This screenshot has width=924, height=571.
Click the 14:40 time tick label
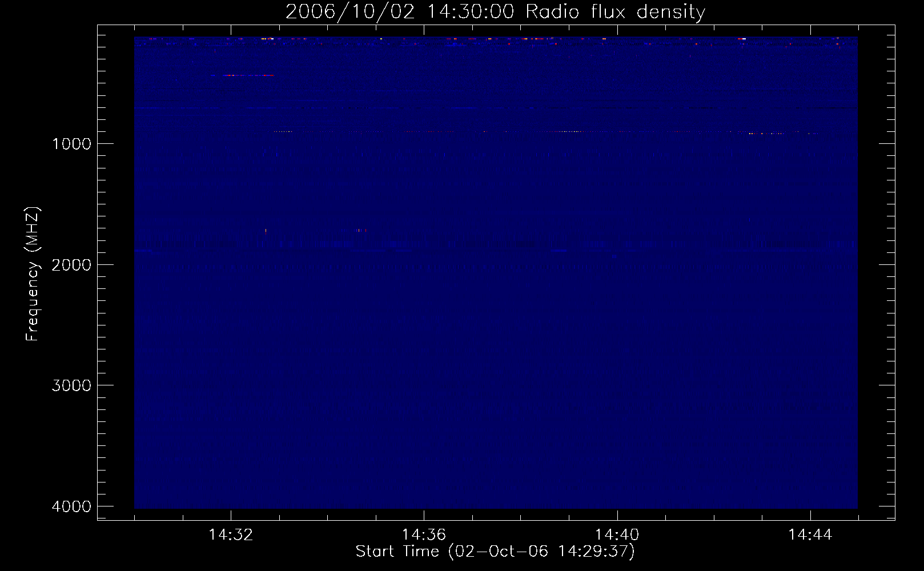point(617,535)
